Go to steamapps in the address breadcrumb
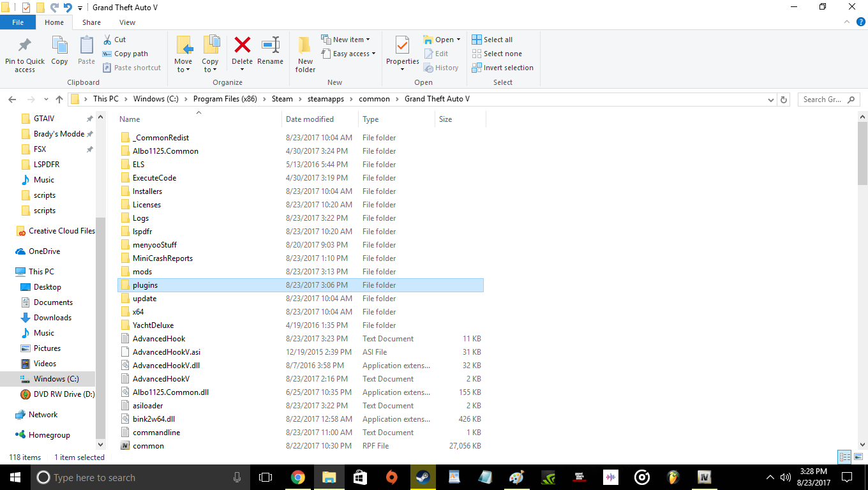 (325, 99)
